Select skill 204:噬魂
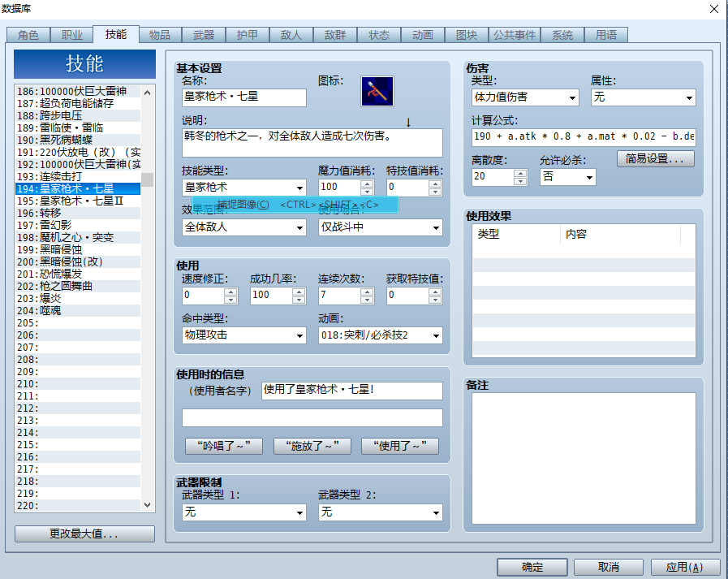Image resolution: width=728 pixels, height=579 pixels. pos(78,310)
